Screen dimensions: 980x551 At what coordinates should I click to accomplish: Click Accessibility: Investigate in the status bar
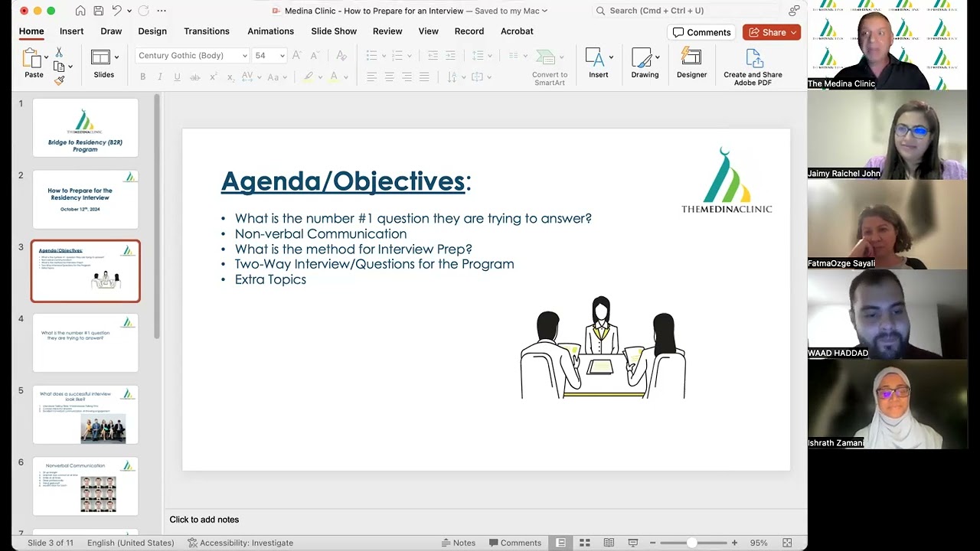point(240,543)
